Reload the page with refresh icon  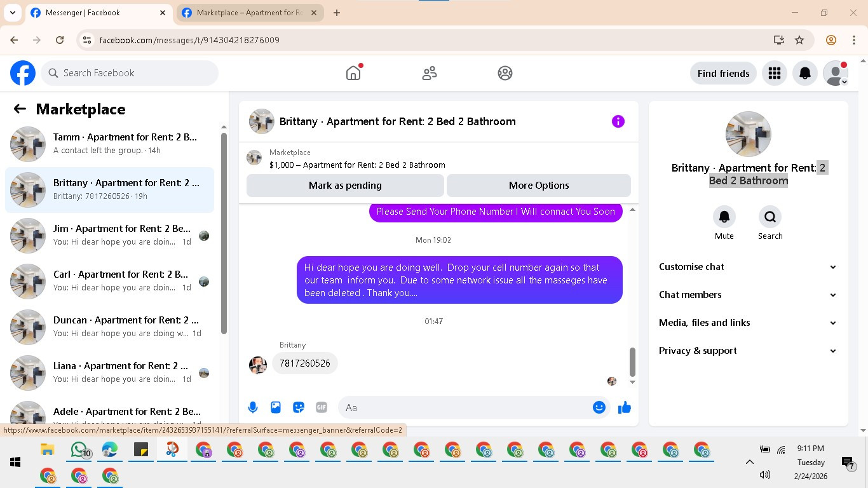pos(60,40)
